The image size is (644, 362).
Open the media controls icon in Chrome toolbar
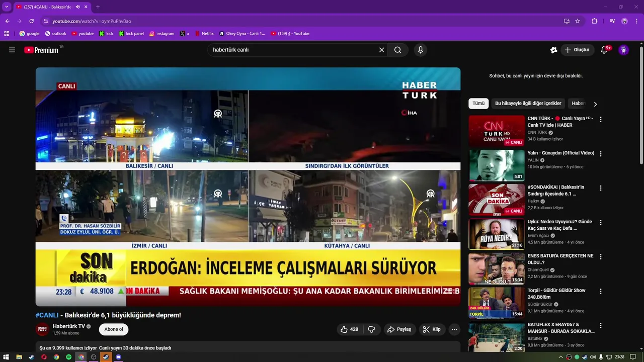tap(612, 21)
